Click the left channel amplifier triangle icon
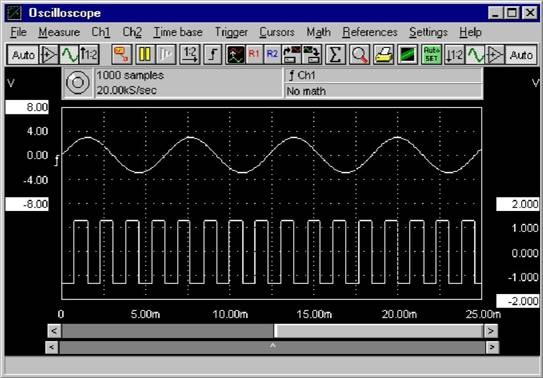Screen dimensions: 543x378 click(49, 55)
